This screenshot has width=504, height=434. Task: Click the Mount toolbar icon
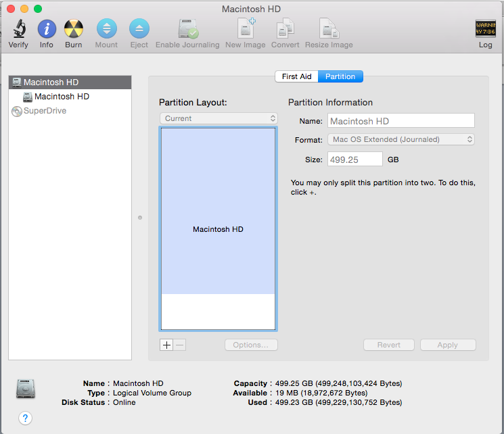click(106, 29)
